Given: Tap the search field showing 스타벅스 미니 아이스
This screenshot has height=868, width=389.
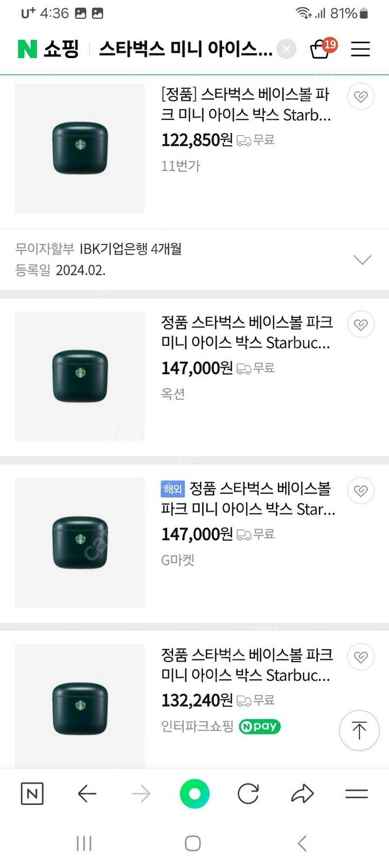Looking at the screenshot, I should tap(186, 49).
